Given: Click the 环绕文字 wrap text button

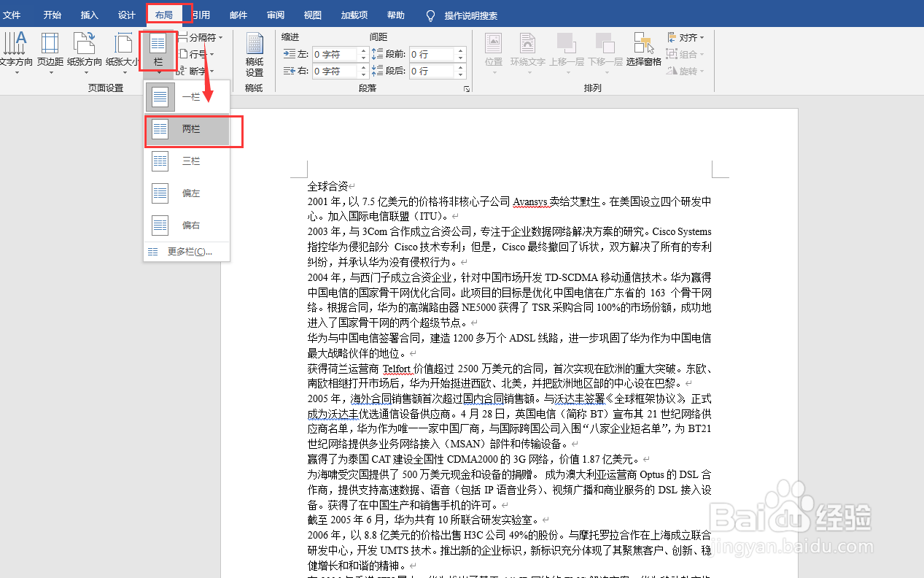Looking at the screenshot, I should pos(527,53).
